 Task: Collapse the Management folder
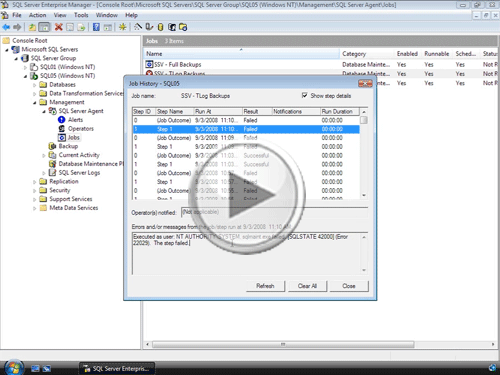[35, 103]
